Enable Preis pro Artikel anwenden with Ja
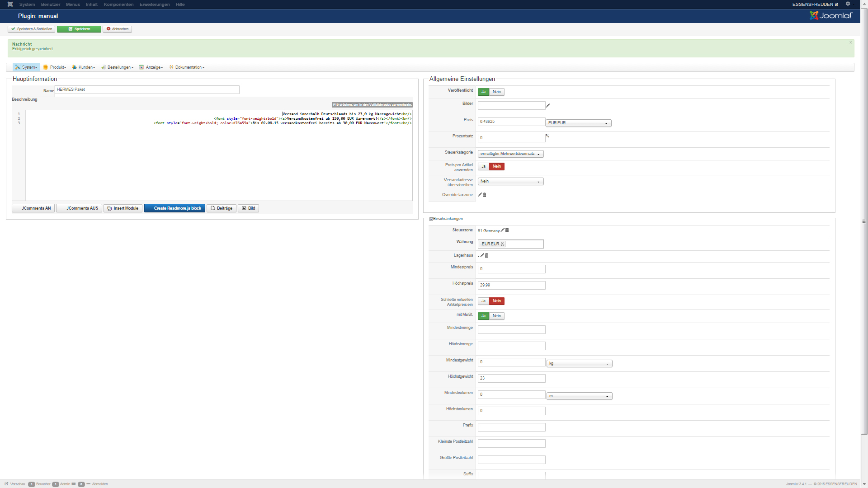Image resolution: width=868 pixels, height=488 pixels. (483, 167)
